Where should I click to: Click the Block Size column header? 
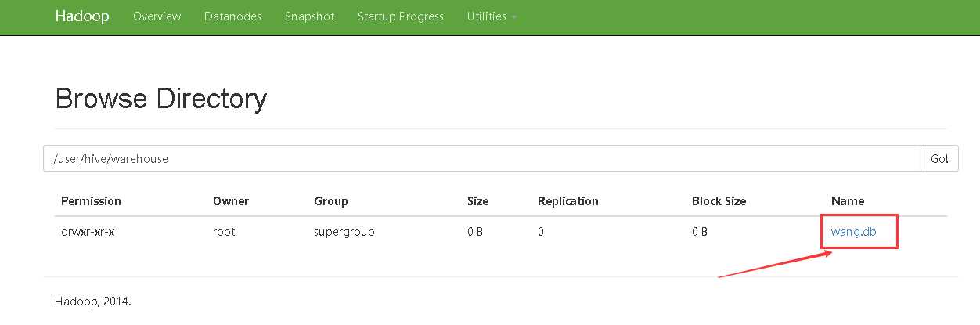point(719,201)
